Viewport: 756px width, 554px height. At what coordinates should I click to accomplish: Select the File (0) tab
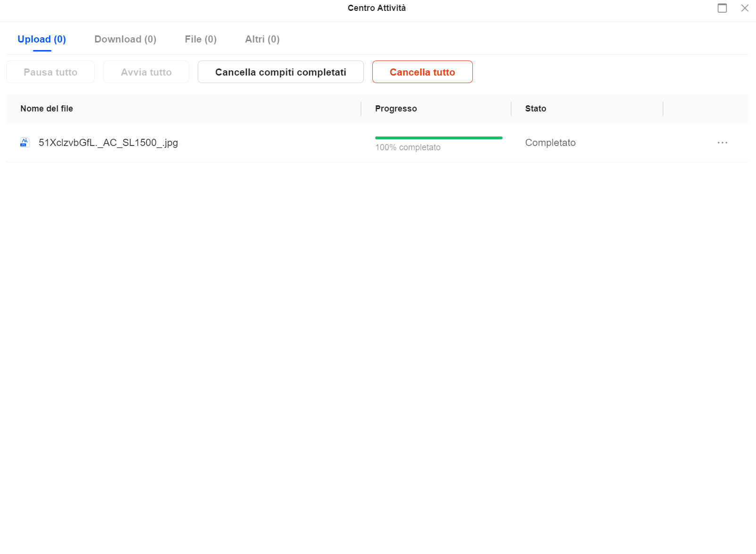pos(201,39)
